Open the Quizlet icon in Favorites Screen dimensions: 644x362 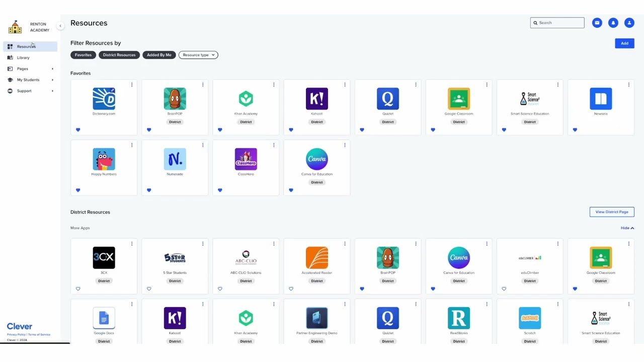pos(387,99)
